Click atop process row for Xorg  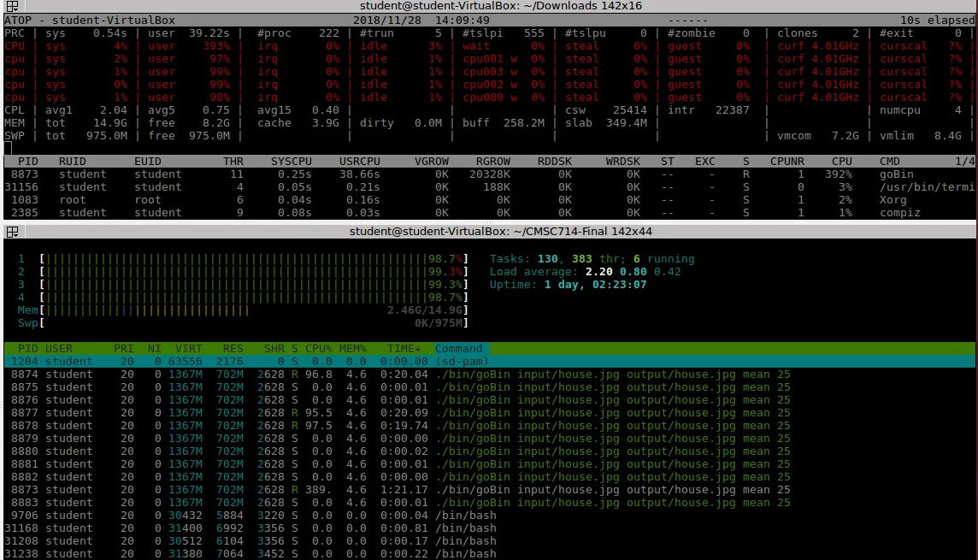click(x=490, y=200)
